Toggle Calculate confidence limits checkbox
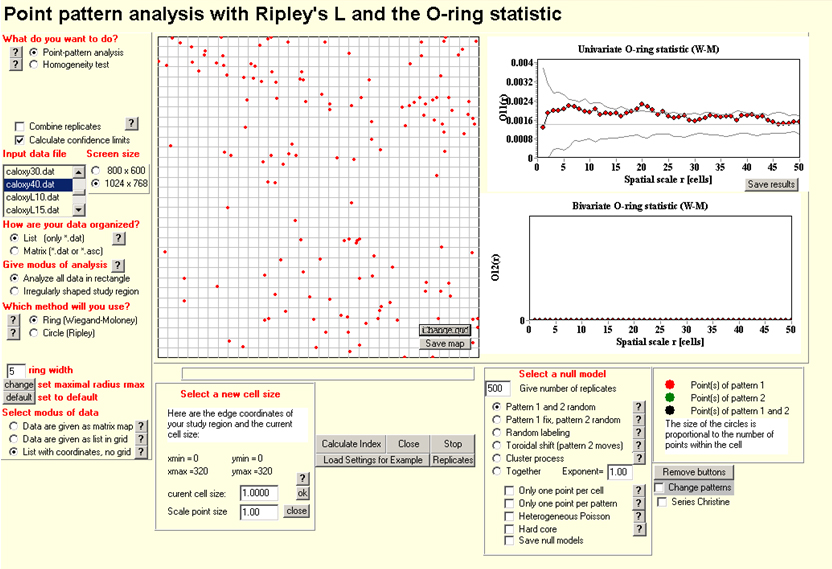Viewport: 832px width, 569px height. [20, 140]
